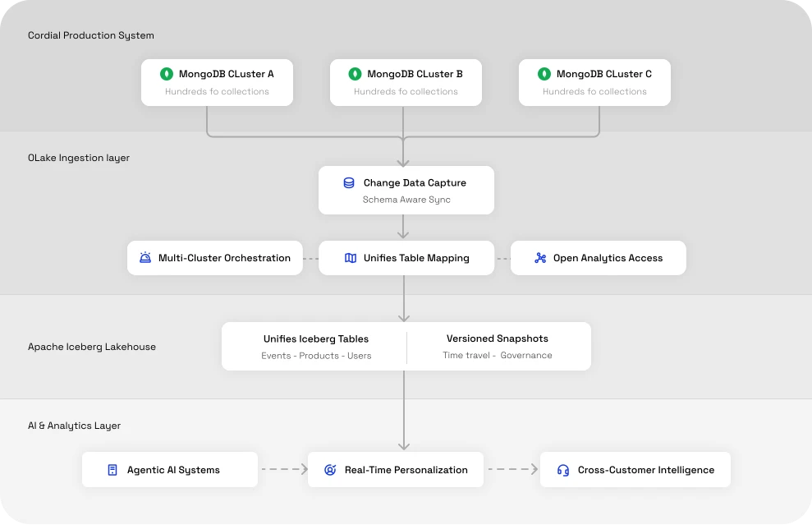Screen dimensions: 812x525
Task: Click the Agentic AI Systems document icon
Action: pos(112,470)
